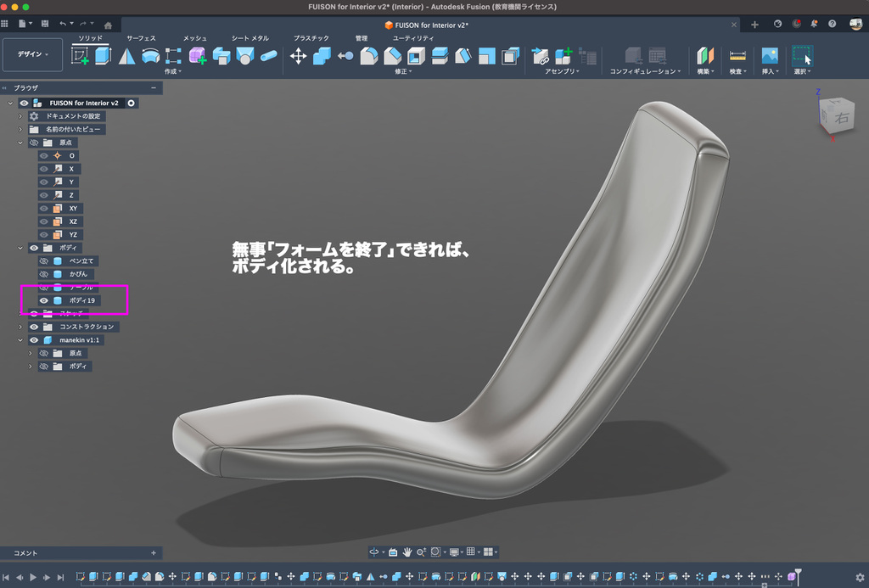869x588 pixels.
Task: Click the Measure ruler icon
Action: point(737,56)
